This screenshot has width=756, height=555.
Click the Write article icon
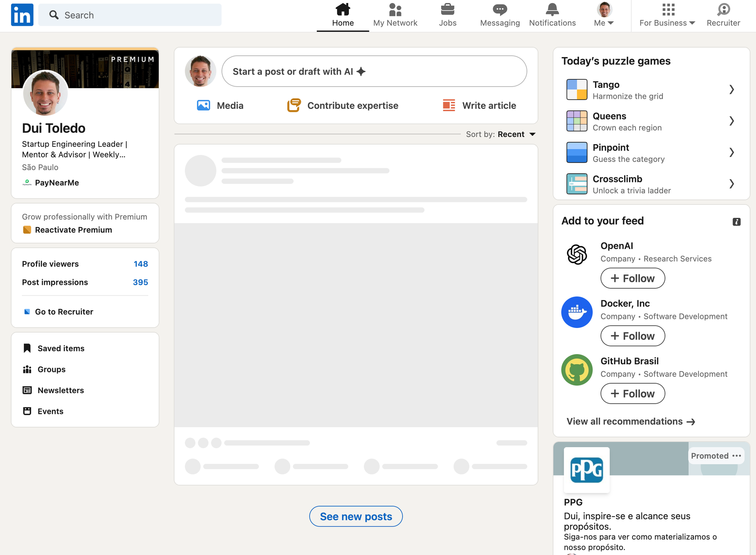coord(449,105)
